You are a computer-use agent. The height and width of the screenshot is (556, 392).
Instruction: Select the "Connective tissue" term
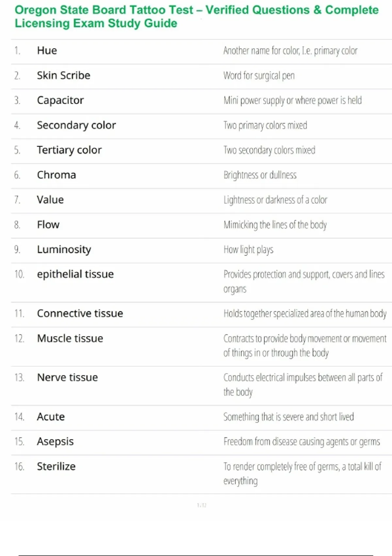pyautogui.click(x=80, y=313)
